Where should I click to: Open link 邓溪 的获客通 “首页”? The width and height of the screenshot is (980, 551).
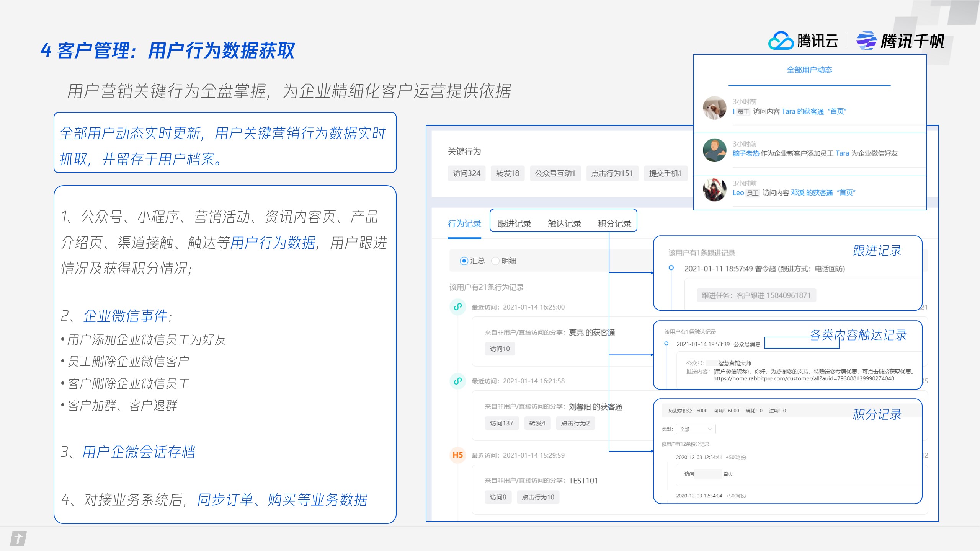coord(823,192)
